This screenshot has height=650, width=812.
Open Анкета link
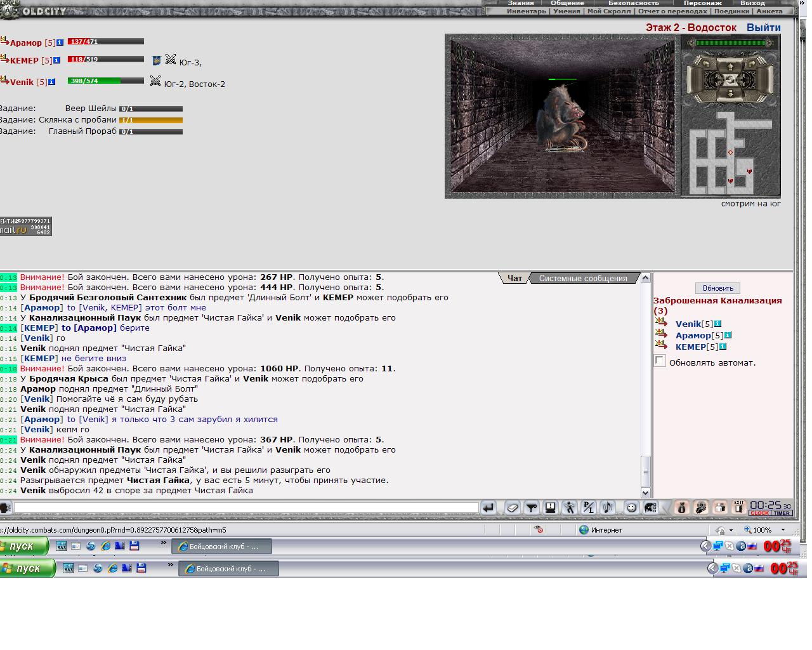(x=769, y=11)
